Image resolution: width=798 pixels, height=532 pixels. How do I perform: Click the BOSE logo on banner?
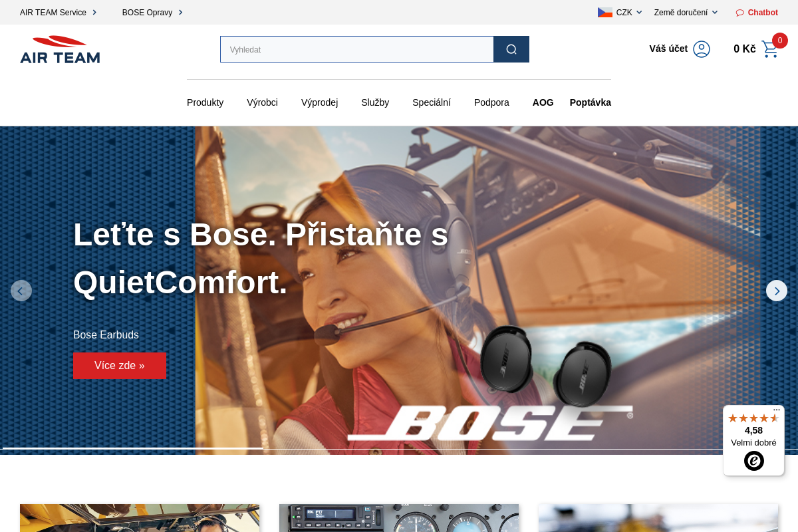coord(490,422)
